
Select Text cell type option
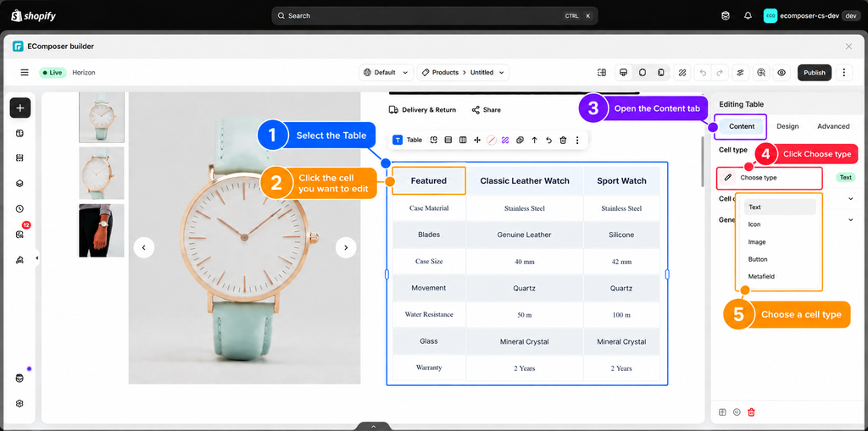780,207
